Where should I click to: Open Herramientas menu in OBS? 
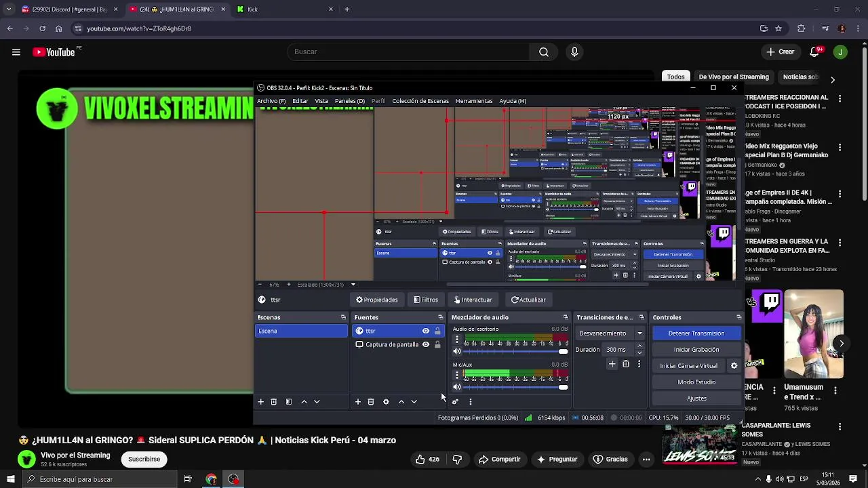tap(474, 101)
